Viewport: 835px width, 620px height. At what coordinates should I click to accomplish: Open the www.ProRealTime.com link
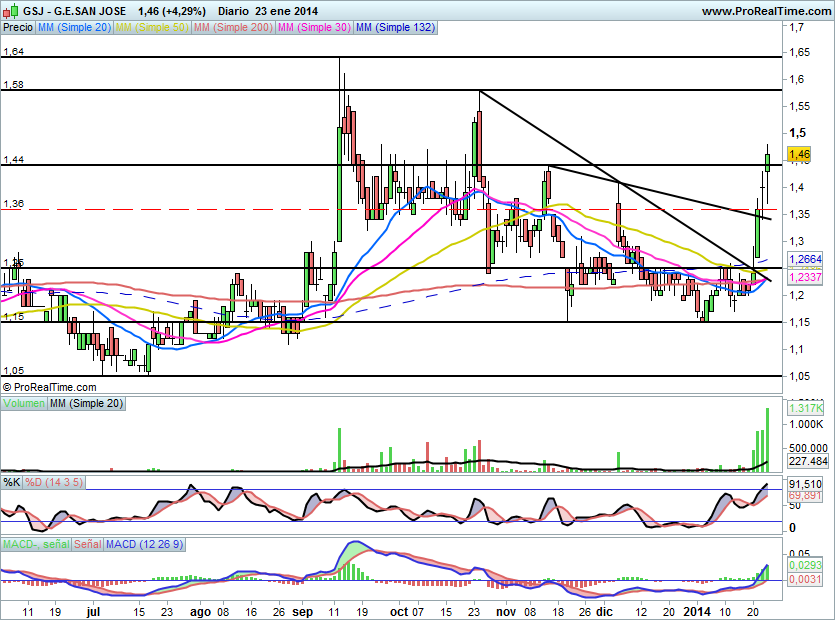pyautogui.click(x=765, y=10)
